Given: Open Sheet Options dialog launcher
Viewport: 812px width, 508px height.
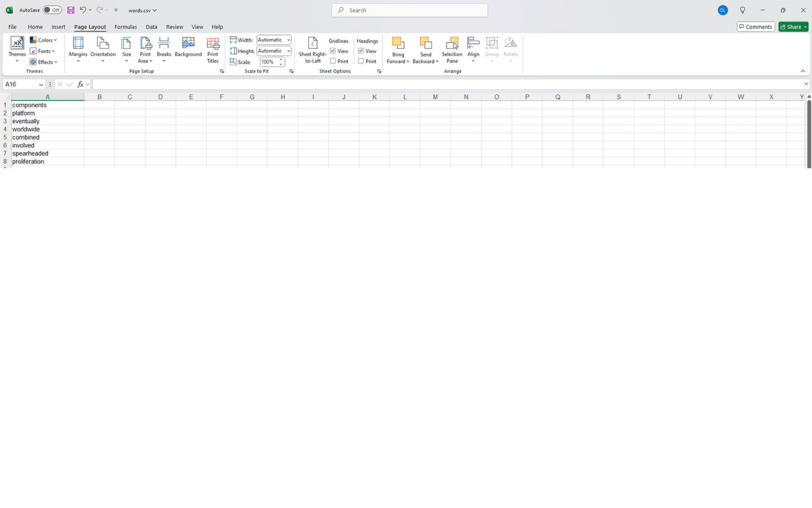Looking at the screenshot, I should [379, 71].
